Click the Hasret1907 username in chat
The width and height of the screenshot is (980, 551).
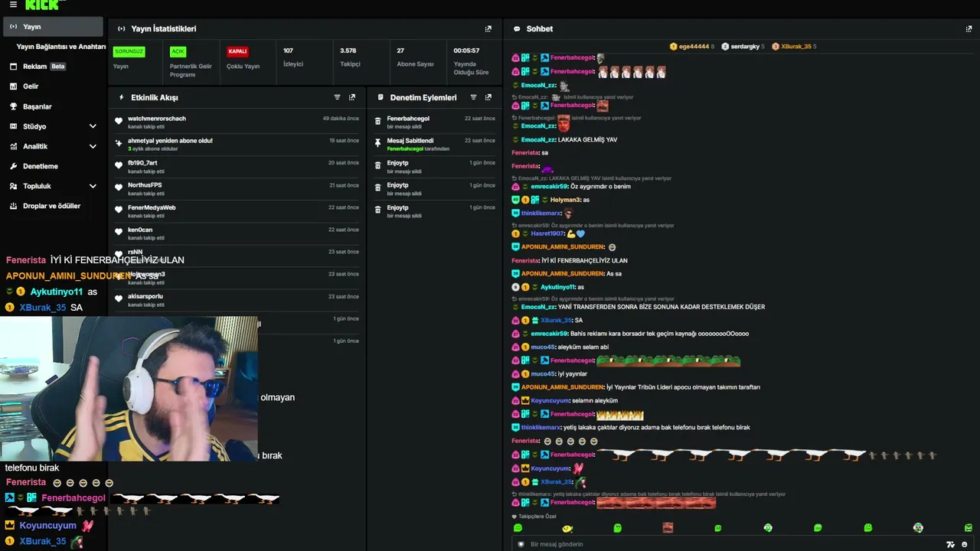[x=547, y=233]
